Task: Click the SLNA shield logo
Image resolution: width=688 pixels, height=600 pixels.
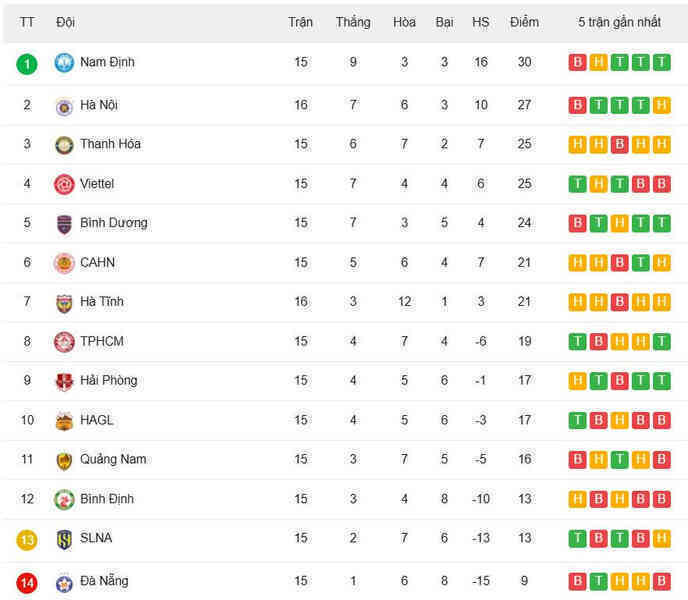Action: click(x=64, y=539)
